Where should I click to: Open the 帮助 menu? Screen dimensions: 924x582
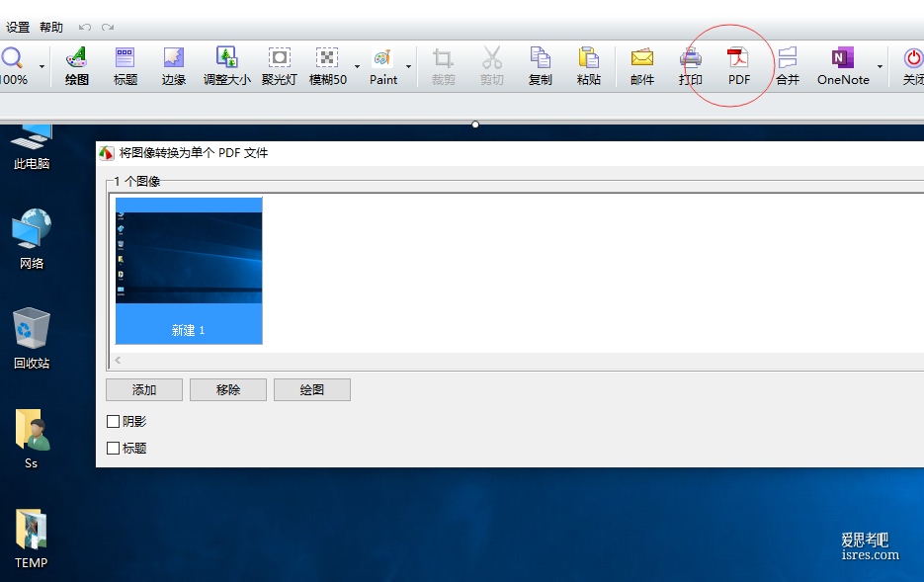51,27
